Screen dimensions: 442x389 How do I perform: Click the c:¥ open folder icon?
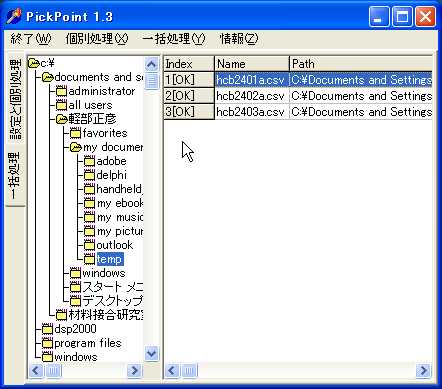(x=34, y=63)
